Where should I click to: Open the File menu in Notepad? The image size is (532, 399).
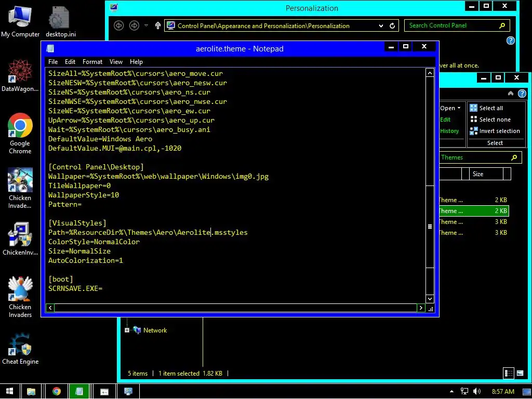[53, 62]
